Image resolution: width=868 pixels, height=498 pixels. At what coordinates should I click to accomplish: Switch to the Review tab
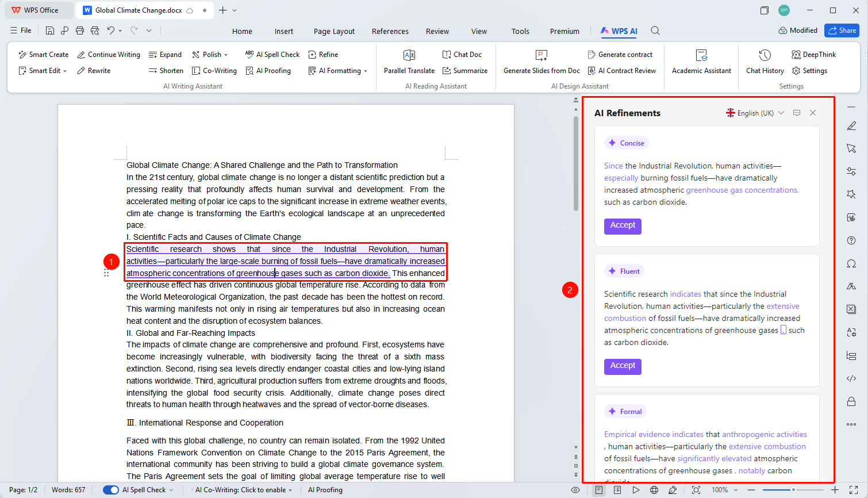pos(437,31)
